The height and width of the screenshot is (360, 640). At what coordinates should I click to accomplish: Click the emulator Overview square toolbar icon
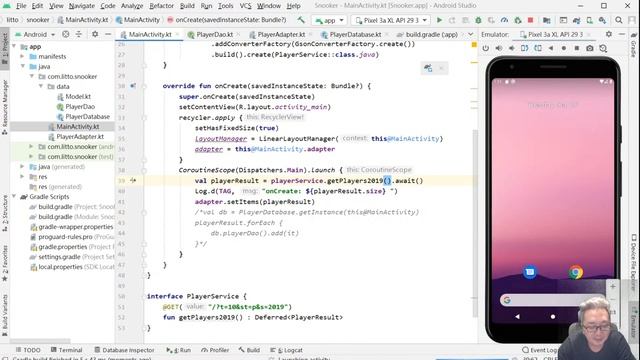(x=577, y=48)
